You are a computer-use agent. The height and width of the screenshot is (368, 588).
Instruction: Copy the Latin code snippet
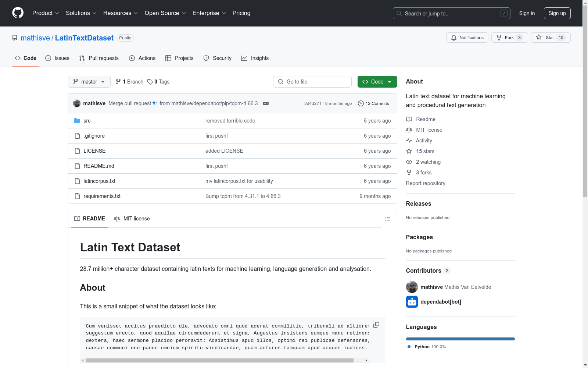click(x=376, y=325)
